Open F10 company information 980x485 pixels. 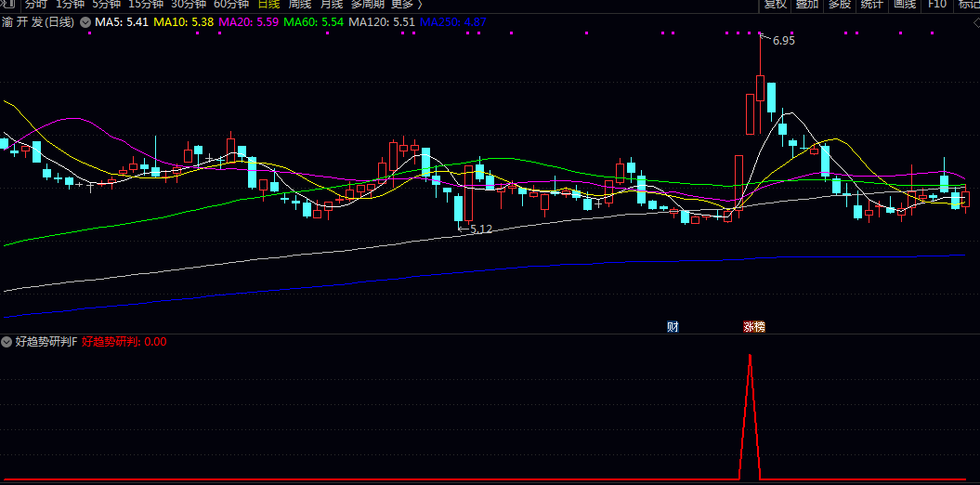936,4
